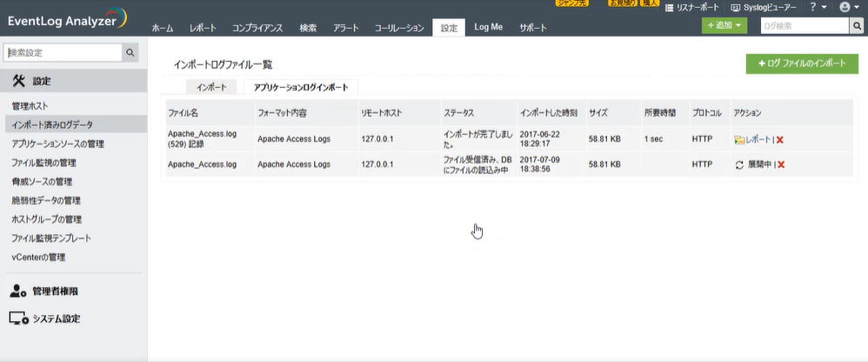Open the サポート tab

click(532, 28)
